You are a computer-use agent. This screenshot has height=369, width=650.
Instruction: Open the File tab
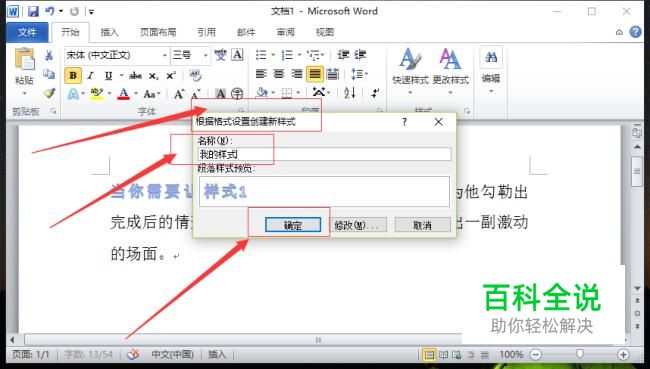27,32
